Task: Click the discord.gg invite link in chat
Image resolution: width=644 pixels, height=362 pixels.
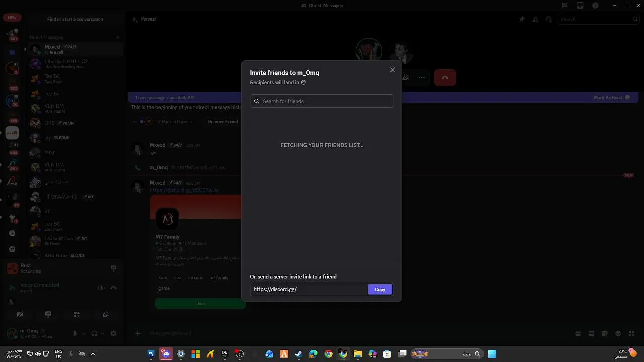Action: click(184, 190)
